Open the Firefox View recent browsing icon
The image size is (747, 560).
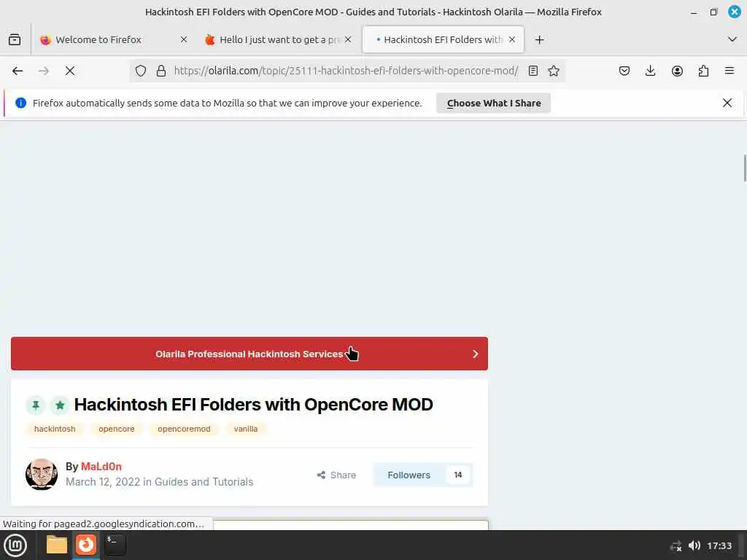tap(15, 39)
